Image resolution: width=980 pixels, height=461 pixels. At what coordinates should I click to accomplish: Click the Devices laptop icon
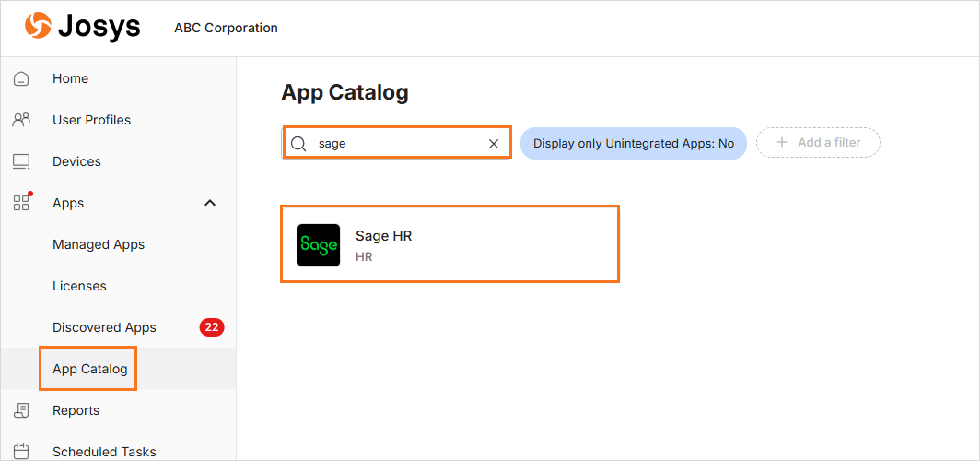(21, 161)
